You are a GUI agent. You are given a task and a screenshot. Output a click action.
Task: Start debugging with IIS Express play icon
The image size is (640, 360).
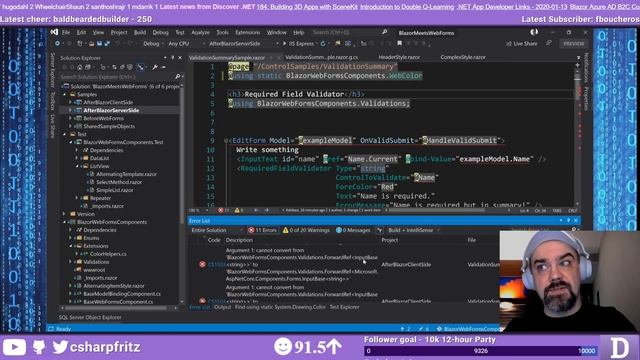click(x=285, y=44)
